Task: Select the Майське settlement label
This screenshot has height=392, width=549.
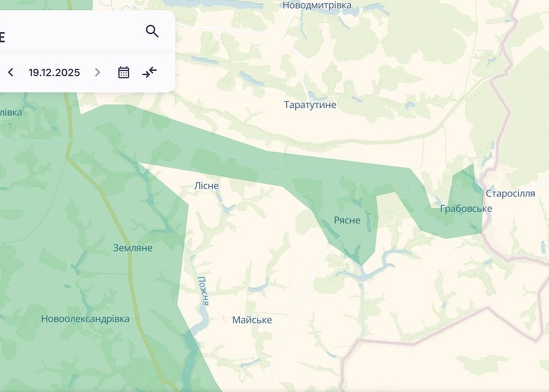Action: coord(252,320)
